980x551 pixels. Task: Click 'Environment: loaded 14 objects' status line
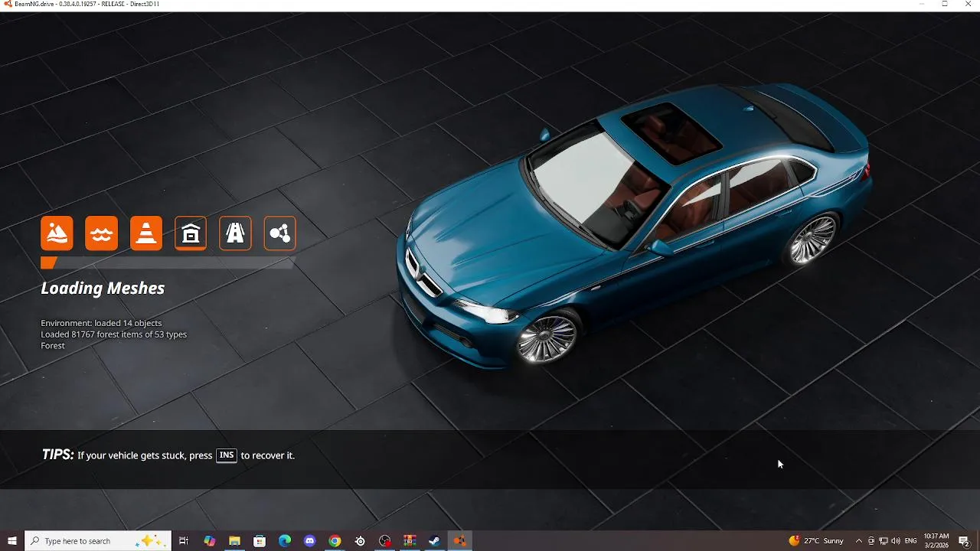pyautogui.click(x=101, y=323)
